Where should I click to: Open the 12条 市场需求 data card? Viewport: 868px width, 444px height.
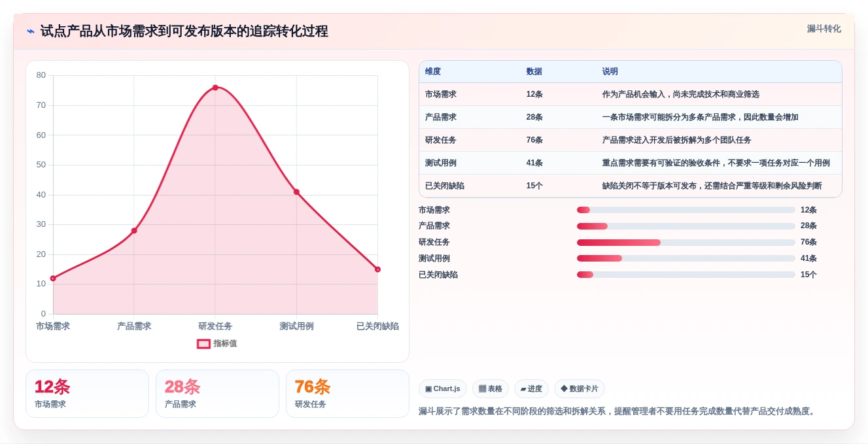[x=87, y=394]
